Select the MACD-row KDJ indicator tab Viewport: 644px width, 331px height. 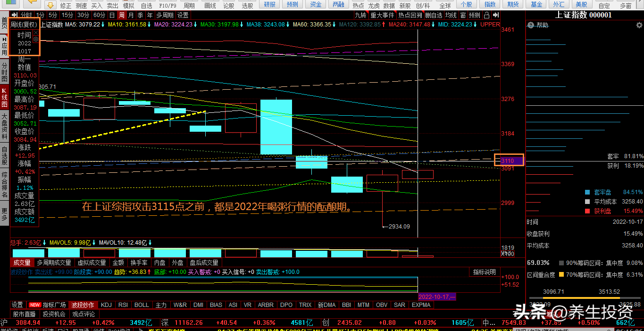point(106,305)
